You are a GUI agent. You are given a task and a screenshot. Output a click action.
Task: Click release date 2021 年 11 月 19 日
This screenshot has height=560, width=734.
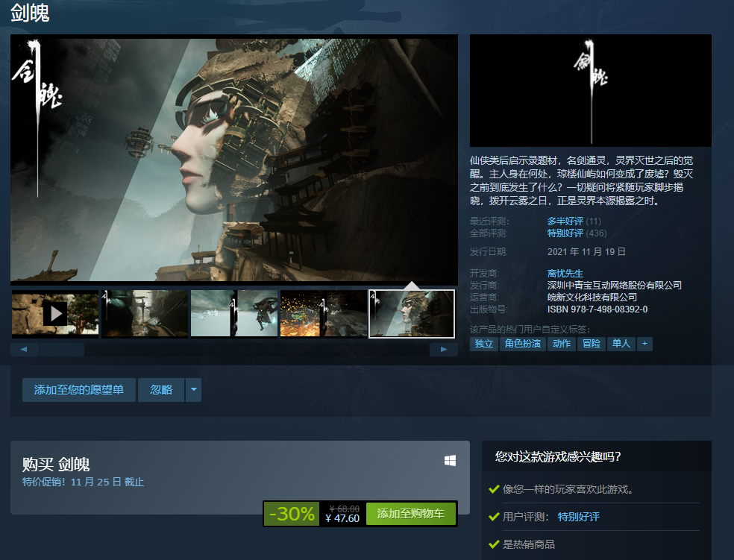click(586, 252)
